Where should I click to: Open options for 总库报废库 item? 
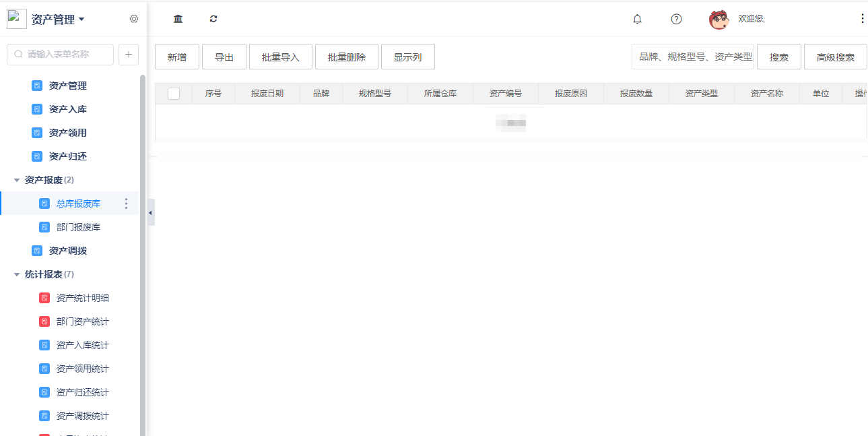(126, 204)
